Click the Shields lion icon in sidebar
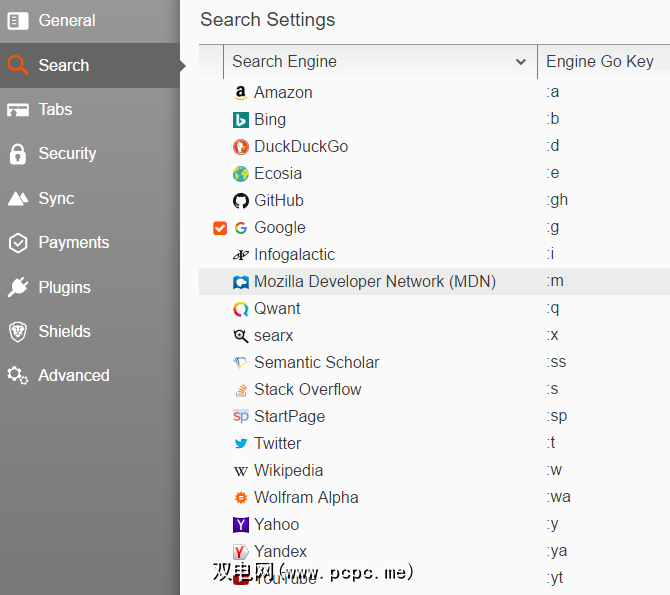Image resolution: width=670 pixels, height=595 pixels. (17, 332)
